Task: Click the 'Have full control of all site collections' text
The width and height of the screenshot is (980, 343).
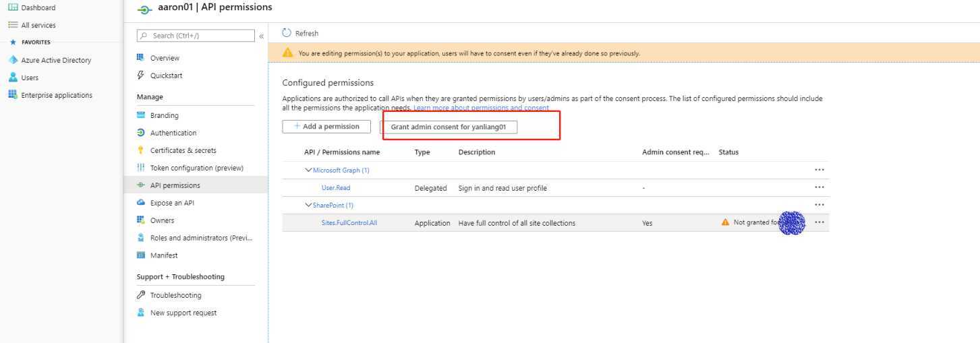Action: point(517,223)
